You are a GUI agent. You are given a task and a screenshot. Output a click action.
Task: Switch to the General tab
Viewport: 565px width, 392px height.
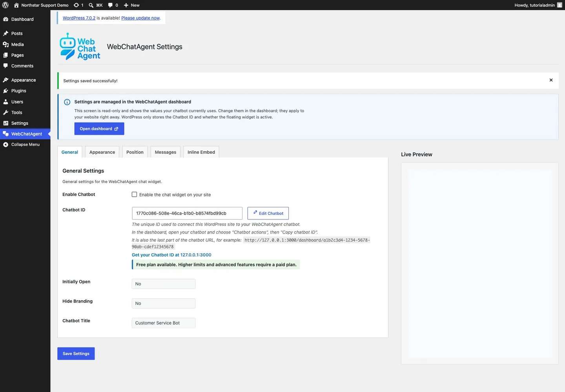[70, 152]
